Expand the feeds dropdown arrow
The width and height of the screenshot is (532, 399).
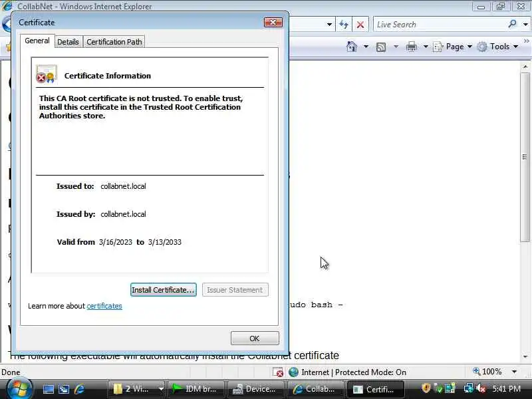pyautogui.click(x=396, y=47)
